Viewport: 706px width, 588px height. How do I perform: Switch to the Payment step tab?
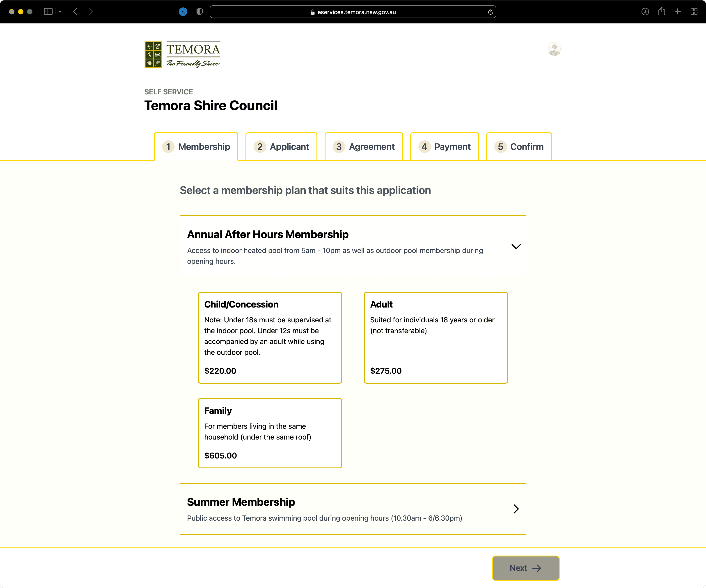(444, 147)
